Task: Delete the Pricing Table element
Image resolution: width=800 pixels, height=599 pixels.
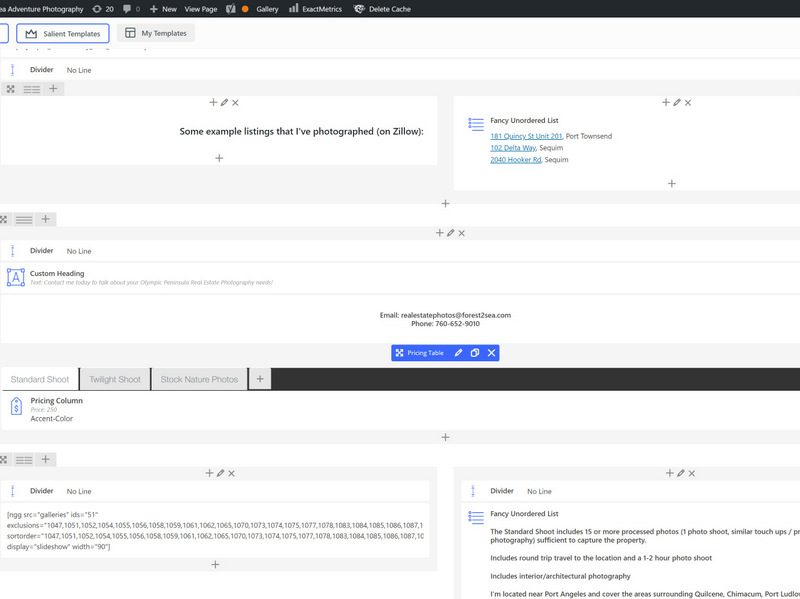Action: tap(491, 353)
